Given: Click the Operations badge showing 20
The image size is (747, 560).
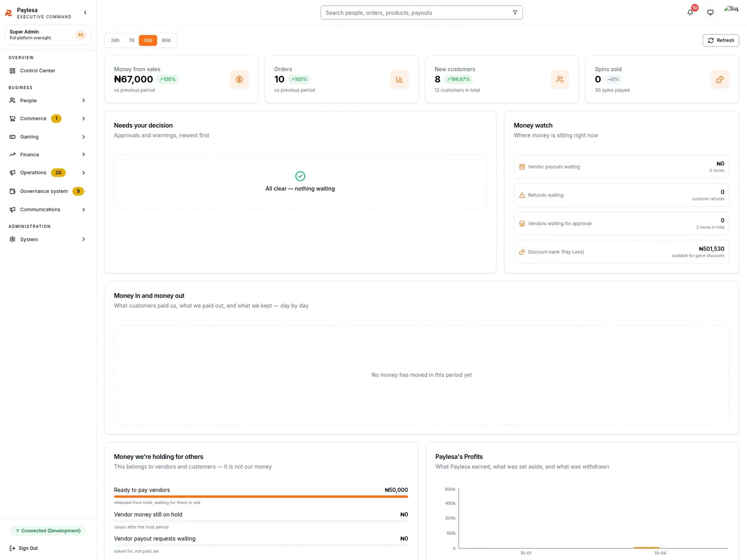Looking at the screenshot, I should (x=58, y=173).
